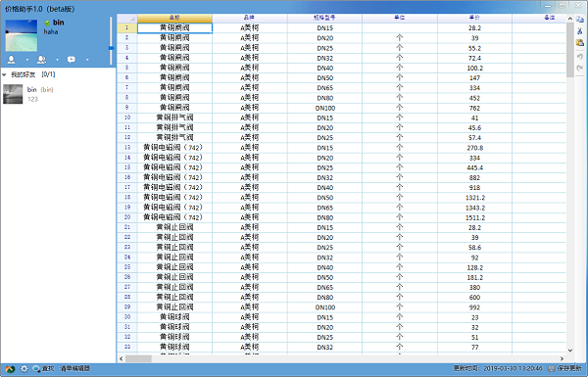Screen dimensions: 588x377
Task: Open the 清单编辑器 list editor
Action: point(75,369)
